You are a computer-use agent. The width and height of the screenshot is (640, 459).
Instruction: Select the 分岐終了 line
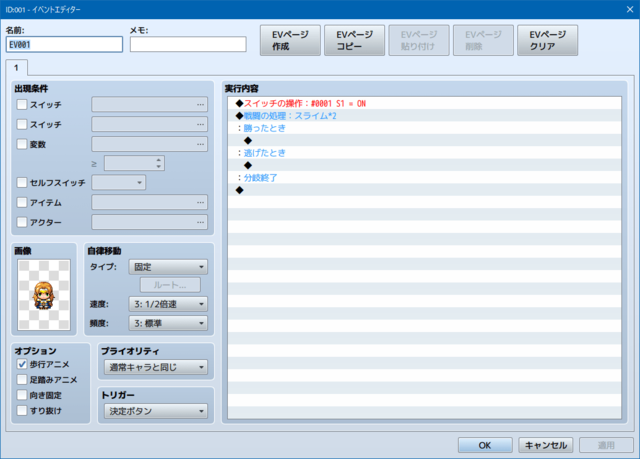coord(424,178)
